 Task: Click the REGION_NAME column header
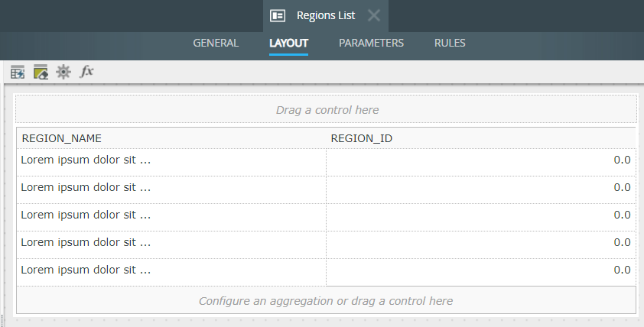[62, 138]
